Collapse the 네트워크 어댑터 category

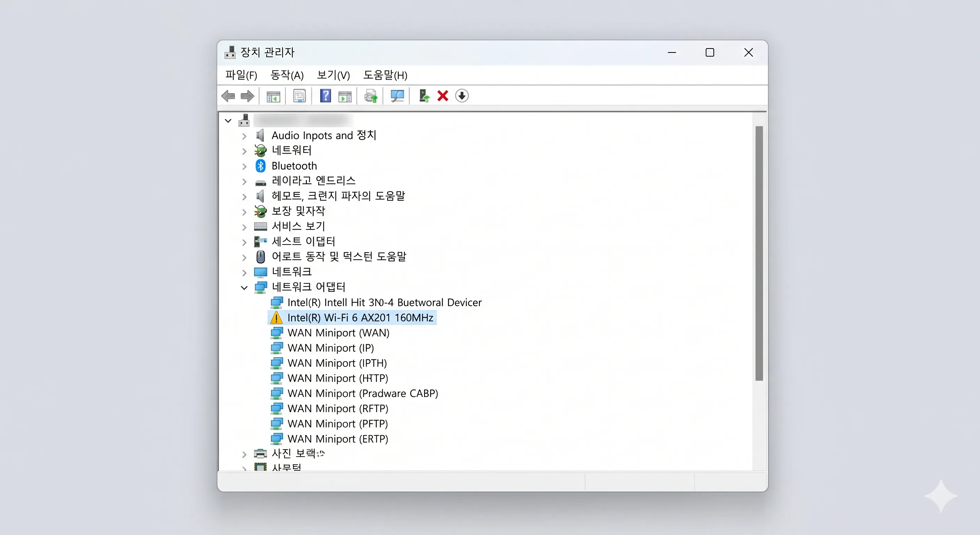[244, 288]
